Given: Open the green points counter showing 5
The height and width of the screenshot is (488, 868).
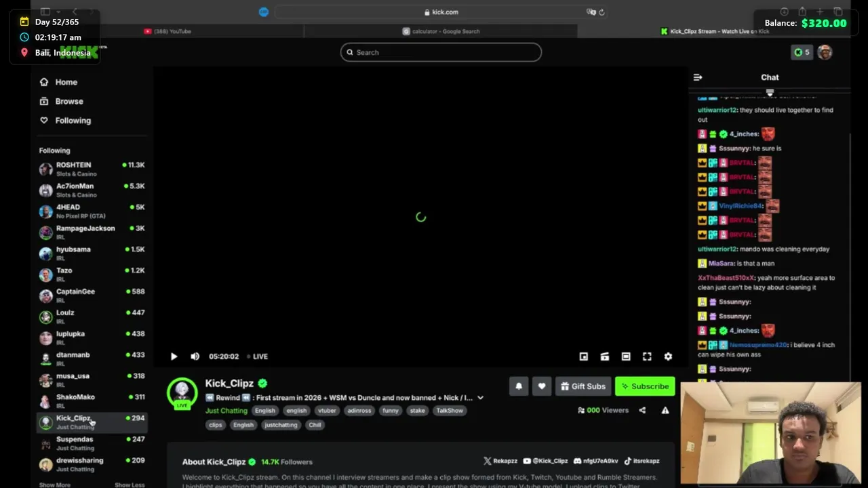Looking at the screenshot, I should pos(802,52).
